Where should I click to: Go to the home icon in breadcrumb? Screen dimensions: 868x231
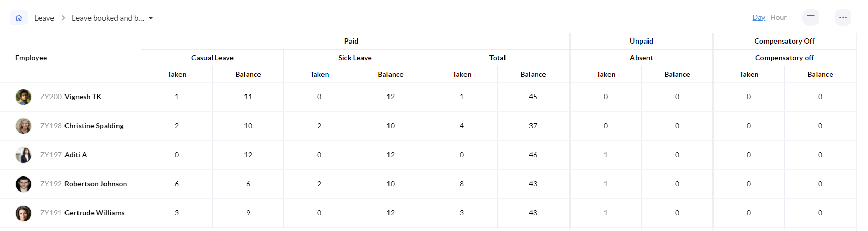(19, 18)
